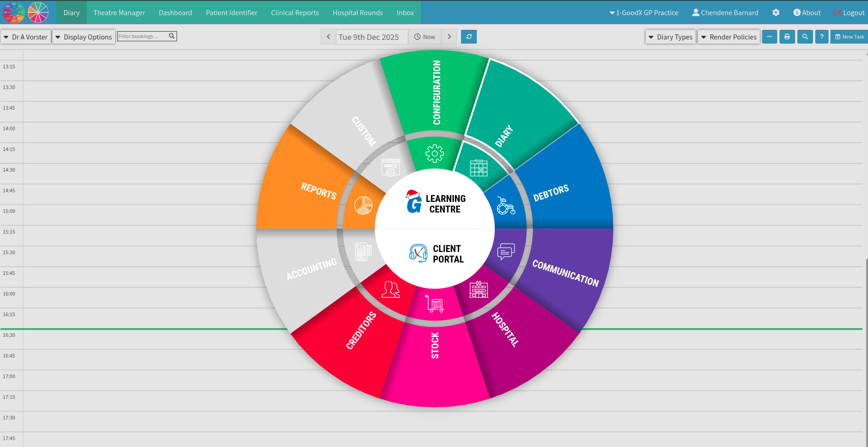Open the Accounting calculator icon in the wheel
The width and height of the screenshot is (868, 447).
pos(363,251)
